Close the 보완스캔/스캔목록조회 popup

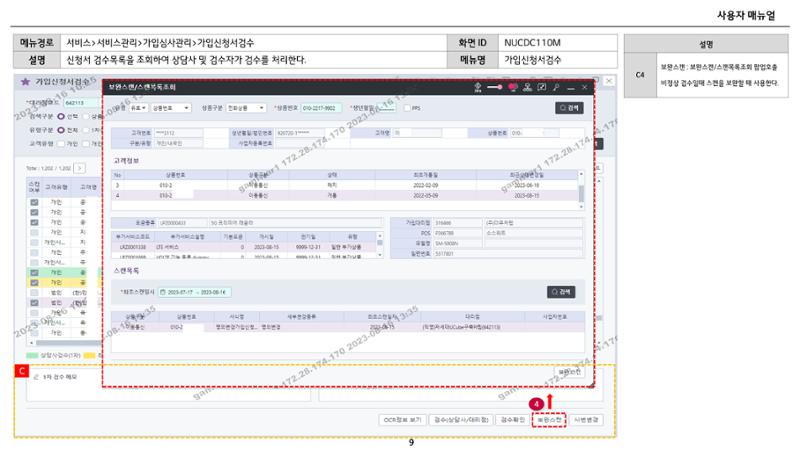coord(585,87)
